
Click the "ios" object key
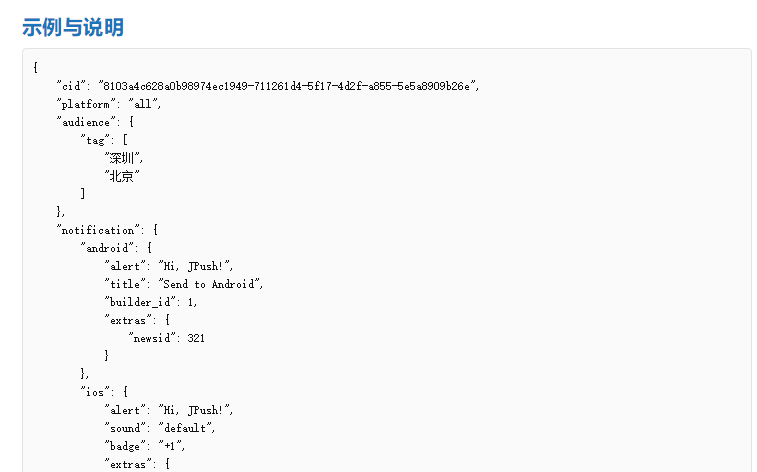click(97, 392)
